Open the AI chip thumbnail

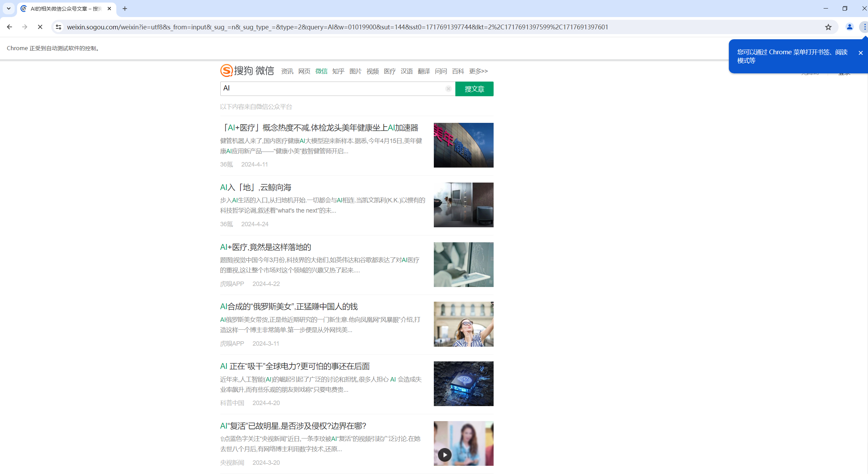tap(464, 384)
